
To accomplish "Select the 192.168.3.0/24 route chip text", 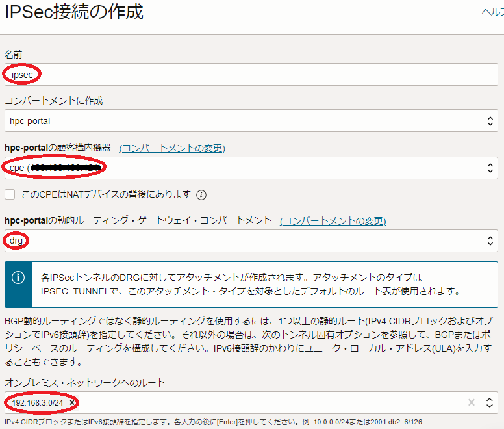I will 38,403.
